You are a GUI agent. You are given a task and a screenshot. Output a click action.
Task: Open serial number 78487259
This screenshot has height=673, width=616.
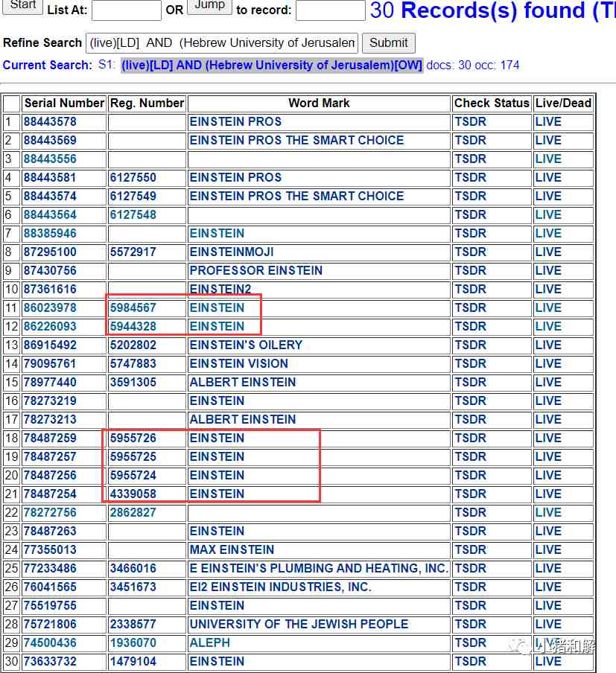coord(50,438)
